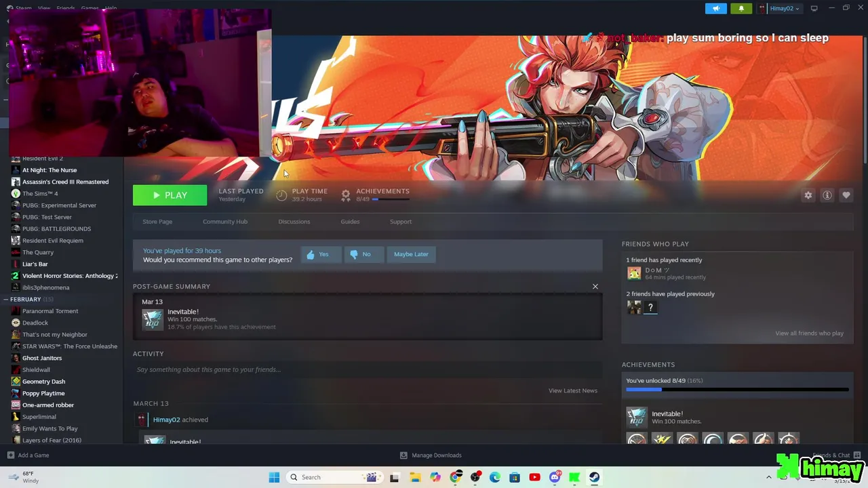Select Poppy Playtime in library list
Screen dimensions: 868x488
click(x=43, y=393)
